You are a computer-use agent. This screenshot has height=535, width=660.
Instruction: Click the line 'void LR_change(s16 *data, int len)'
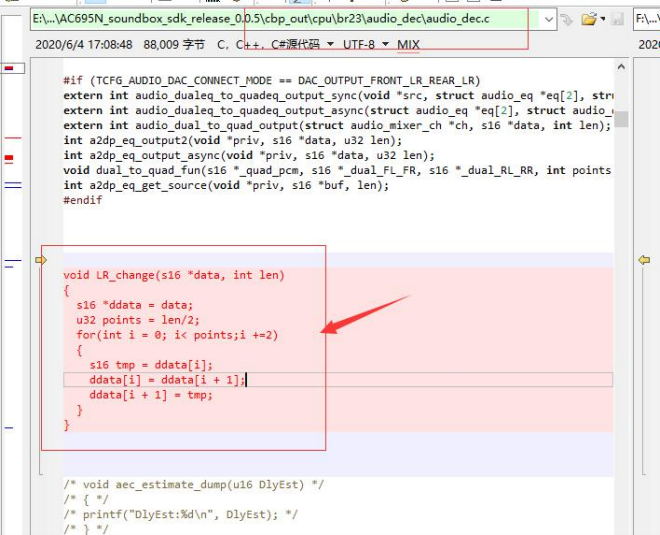pos(174,275)
